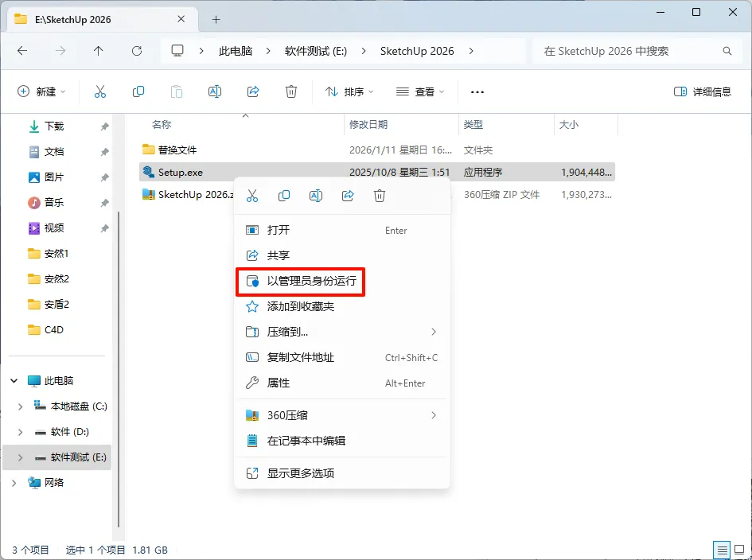Expand the 压缩到... submenu
Screen dimensions: 752x560
pyautogui.click(x=434, y=332)
